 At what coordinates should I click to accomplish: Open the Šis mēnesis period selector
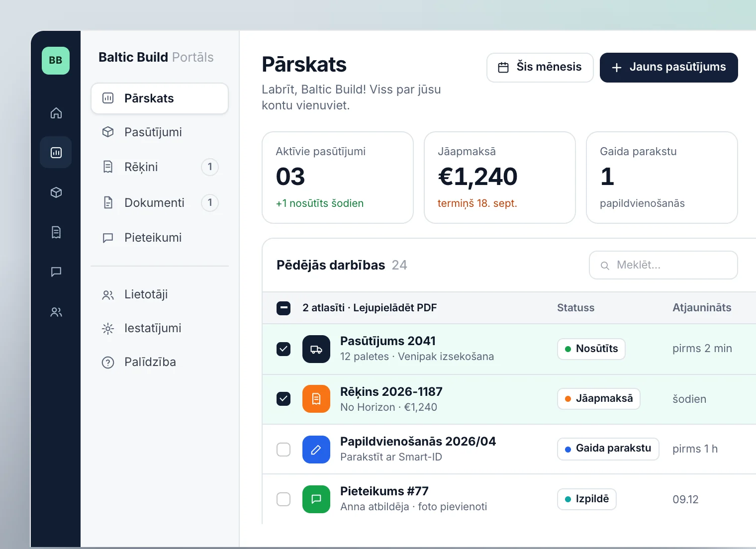pos(540,68)
